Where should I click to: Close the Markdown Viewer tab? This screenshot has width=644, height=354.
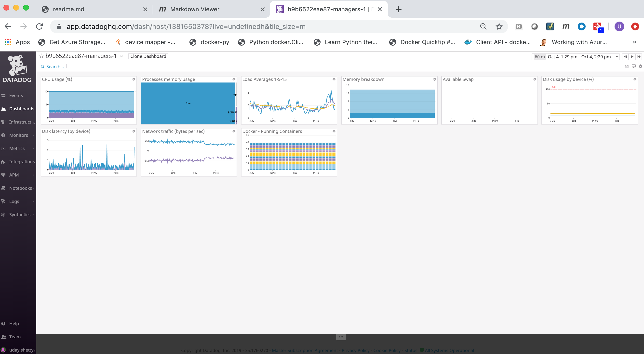pos(262,9)
